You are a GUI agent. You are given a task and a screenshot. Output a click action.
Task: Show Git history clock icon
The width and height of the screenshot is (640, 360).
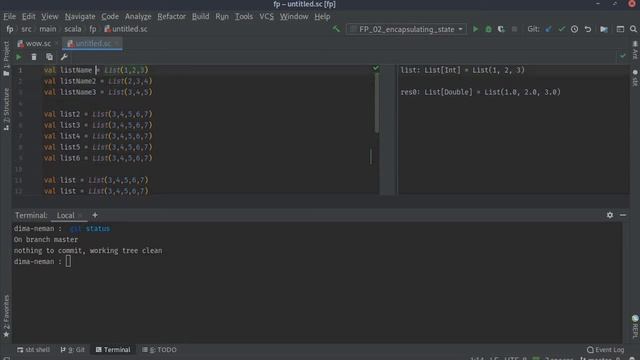[x=574, y=29]
